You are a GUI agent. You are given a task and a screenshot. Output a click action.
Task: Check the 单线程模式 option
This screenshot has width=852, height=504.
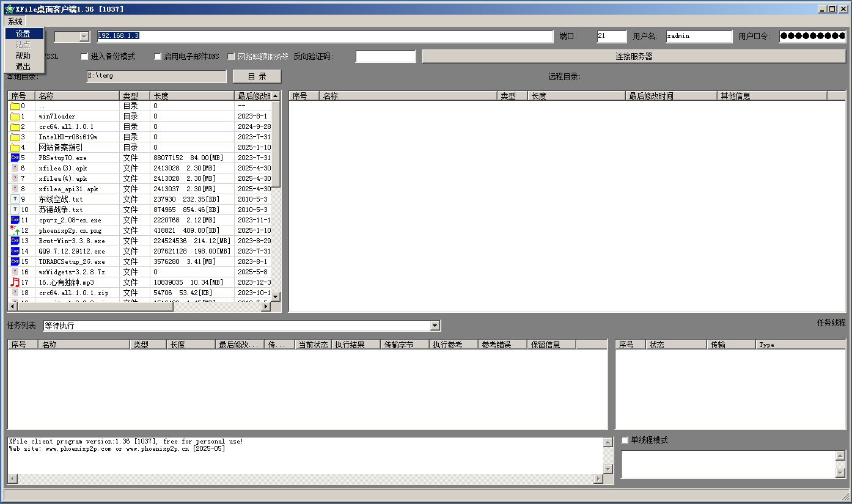[x=625, y=440]
